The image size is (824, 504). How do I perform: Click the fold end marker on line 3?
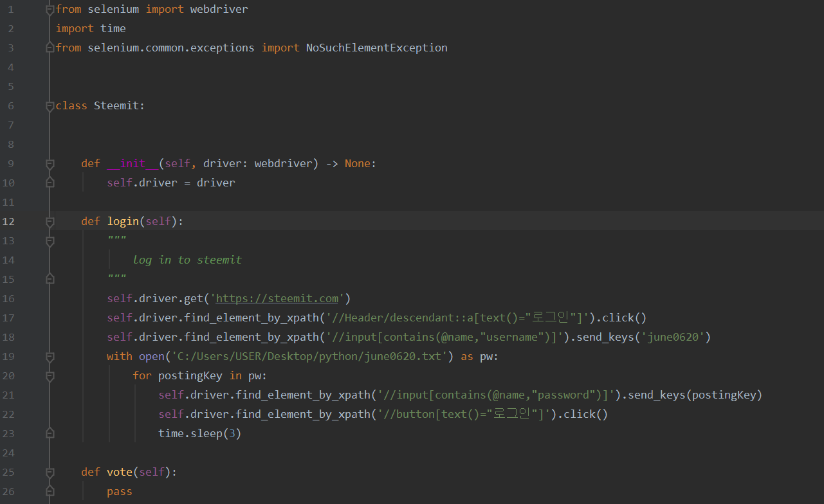tap(50, 48)
